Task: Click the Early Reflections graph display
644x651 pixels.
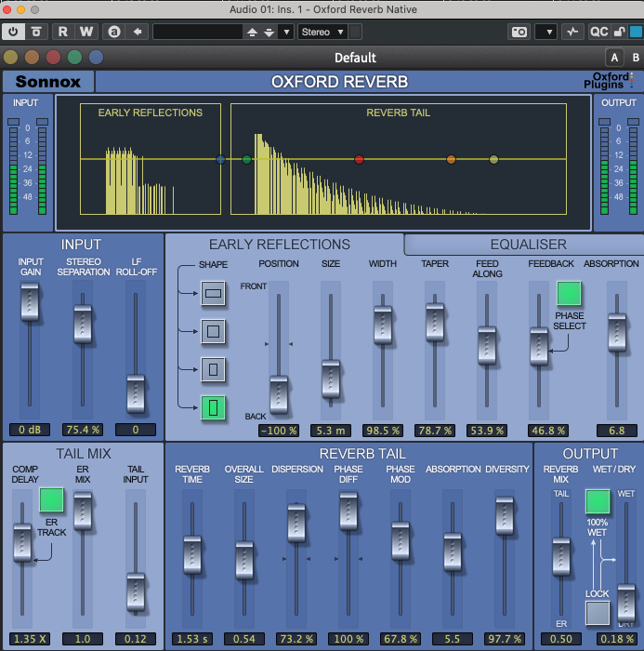Action: 151,159
